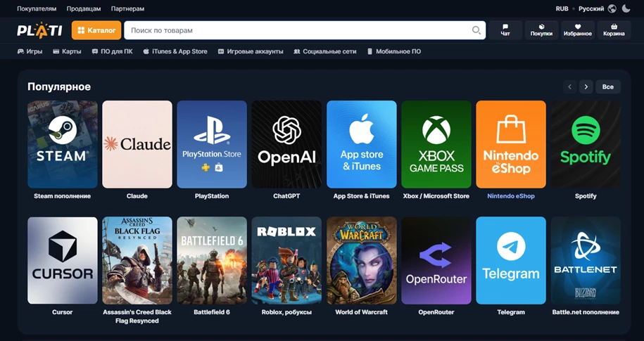Go to Мобильное ПО category

(x=394, y=51)
